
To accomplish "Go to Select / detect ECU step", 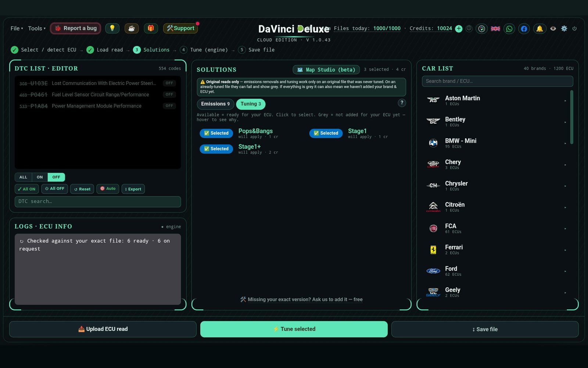I will (x=44, y=50).
